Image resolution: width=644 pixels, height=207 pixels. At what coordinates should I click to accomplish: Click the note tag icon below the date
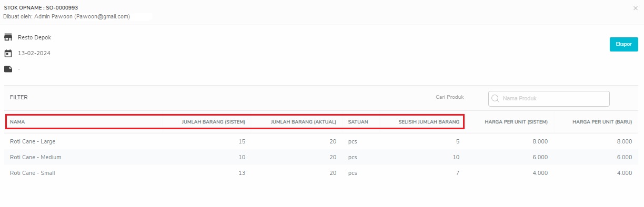(x=8, y=69)
